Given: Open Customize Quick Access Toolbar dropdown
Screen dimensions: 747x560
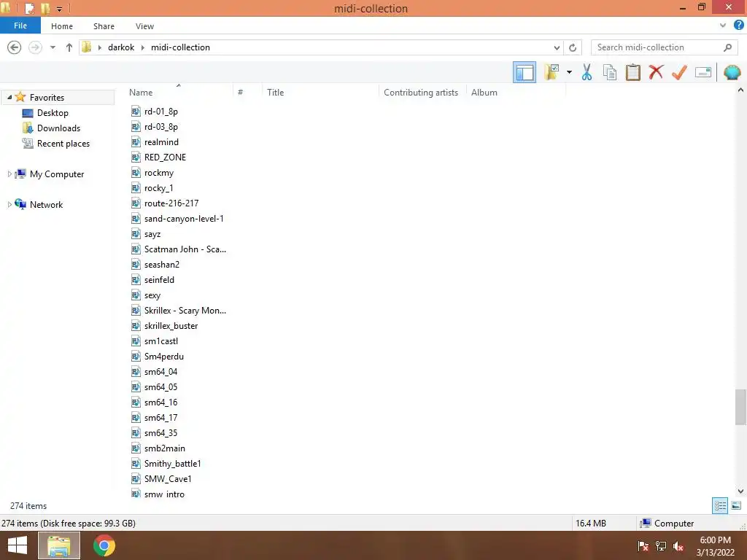Looking at the screenshot, I should [x=60, y=9].
